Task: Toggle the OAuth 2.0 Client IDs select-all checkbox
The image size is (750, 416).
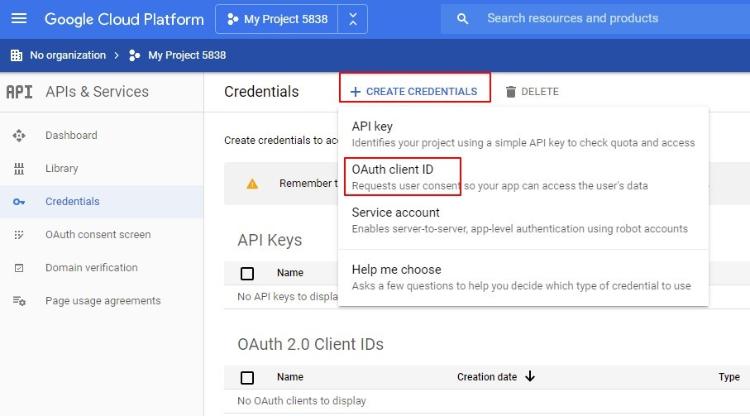Action: [x=247, y=378]
